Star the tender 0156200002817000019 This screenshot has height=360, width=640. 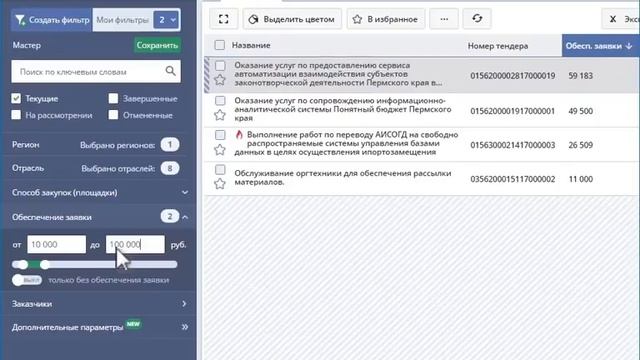220,80
